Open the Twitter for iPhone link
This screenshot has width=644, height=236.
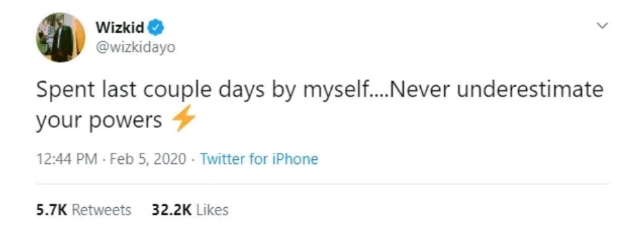pyautogui.click(x=259, y=159)
